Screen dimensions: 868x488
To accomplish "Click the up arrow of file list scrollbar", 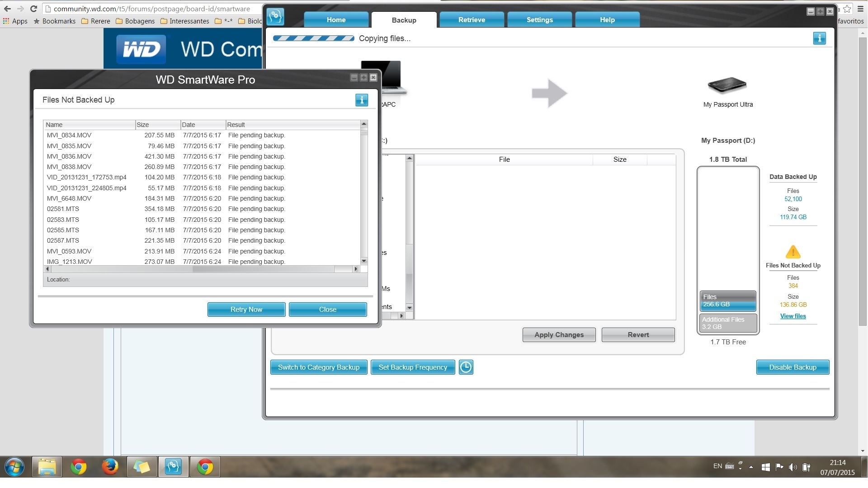I will click(364, 124).
